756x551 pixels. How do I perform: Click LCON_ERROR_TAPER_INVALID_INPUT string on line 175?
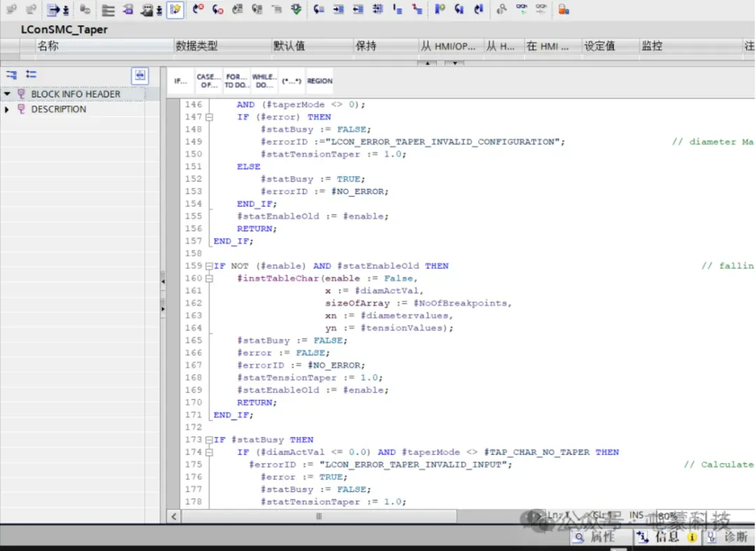pos(413,465)
